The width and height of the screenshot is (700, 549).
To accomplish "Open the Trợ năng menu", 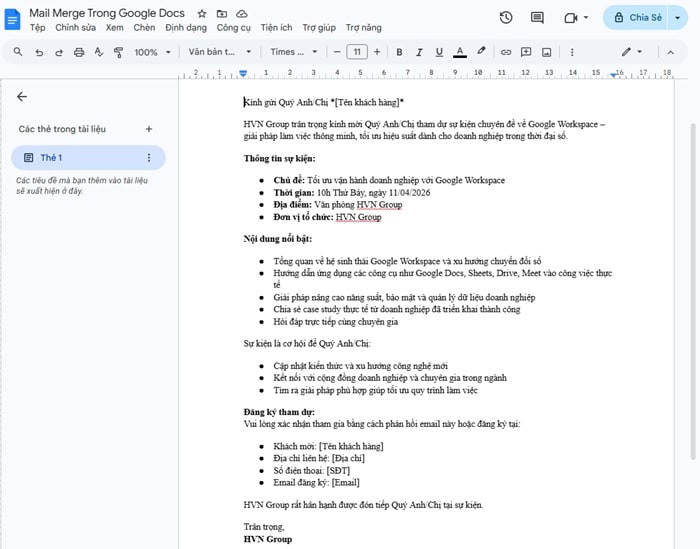I will tap(363, 28).
